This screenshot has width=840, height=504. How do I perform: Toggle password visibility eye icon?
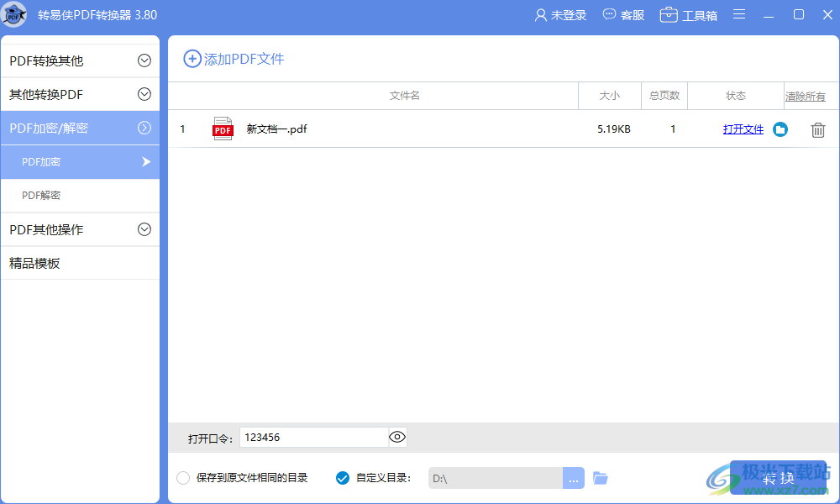point(397,437)
